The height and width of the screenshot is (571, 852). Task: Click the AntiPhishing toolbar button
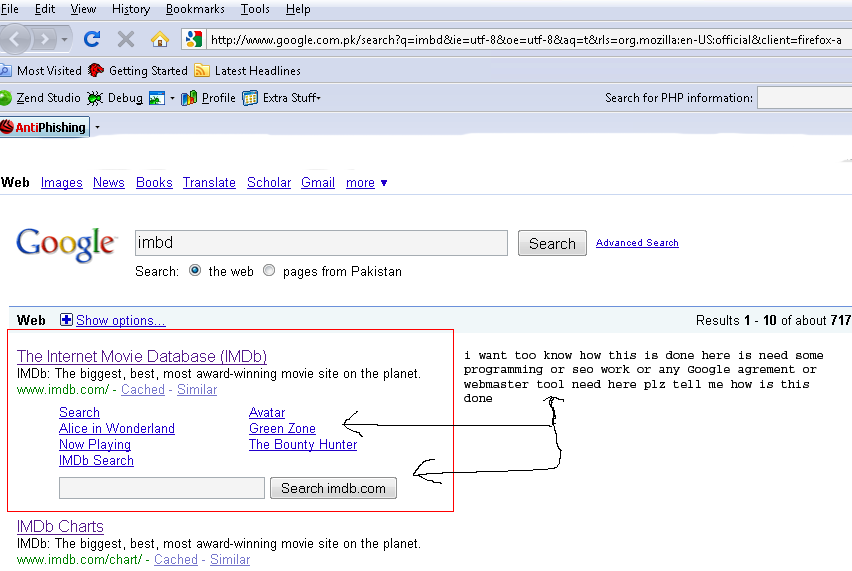pyautogui.click(x=45, y=127)
